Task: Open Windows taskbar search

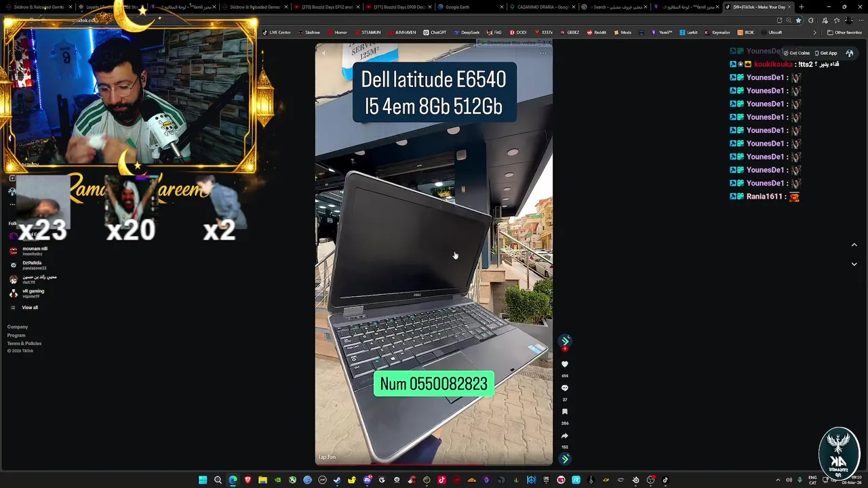Action: (x=218, y=480)
